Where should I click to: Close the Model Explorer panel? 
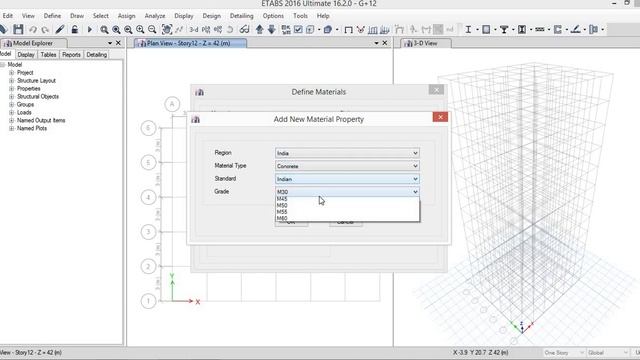(x=118, y=43)
